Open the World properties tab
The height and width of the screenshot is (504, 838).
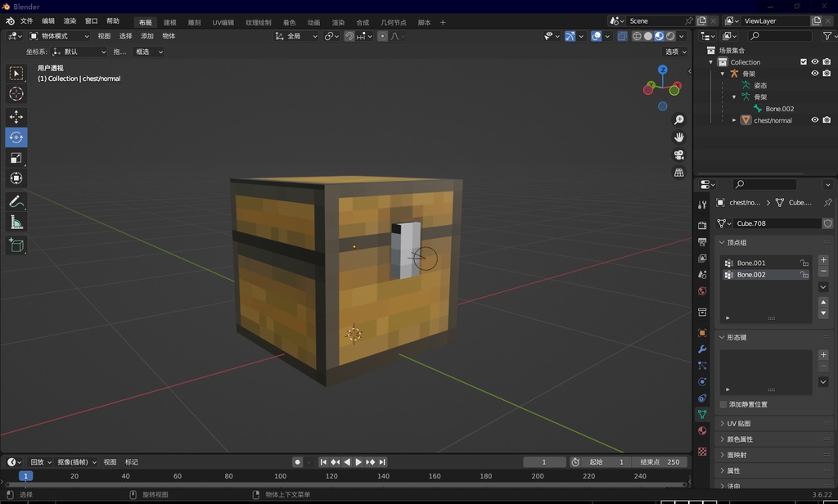(702, 290)
